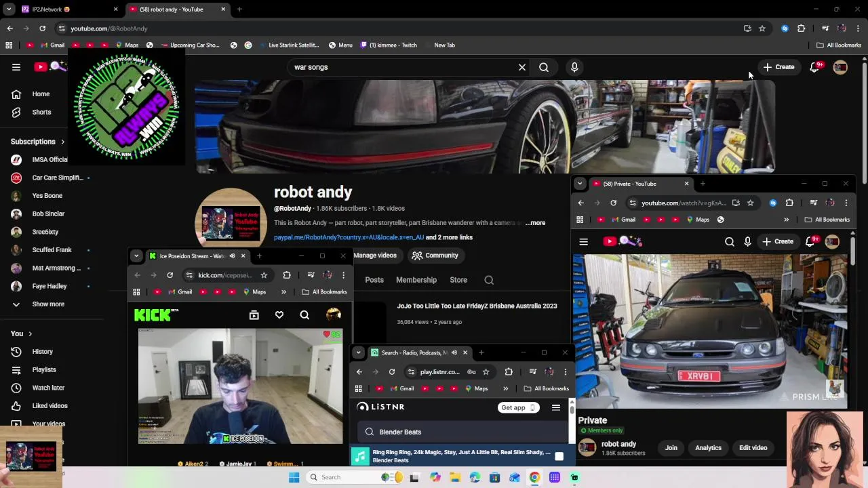
Task: Mute the LiSTNR Search tab audio
Action: tap(454, 353)
